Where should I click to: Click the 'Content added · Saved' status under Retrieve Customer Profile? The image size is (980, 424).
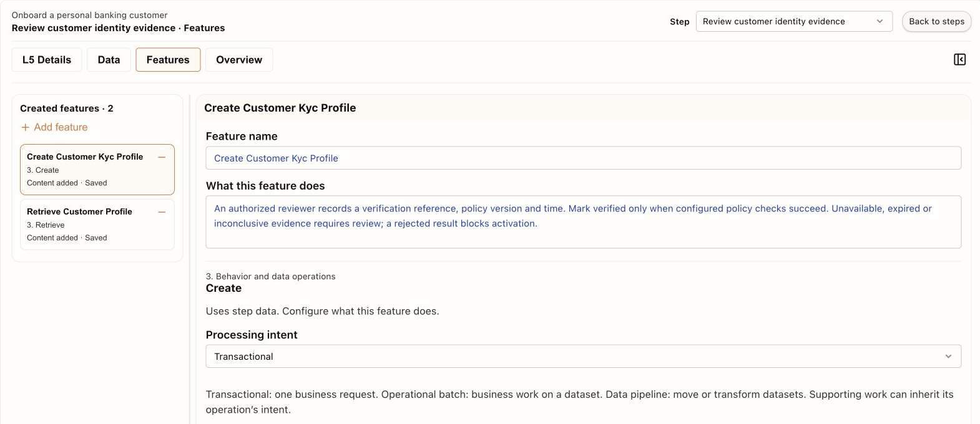(67, 238)
